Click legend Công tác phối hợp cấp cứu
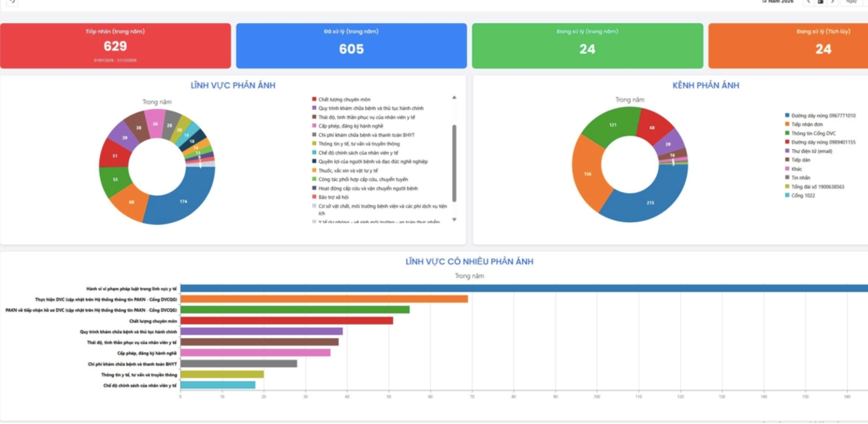 pyautogui.click(x=359, y=179)
